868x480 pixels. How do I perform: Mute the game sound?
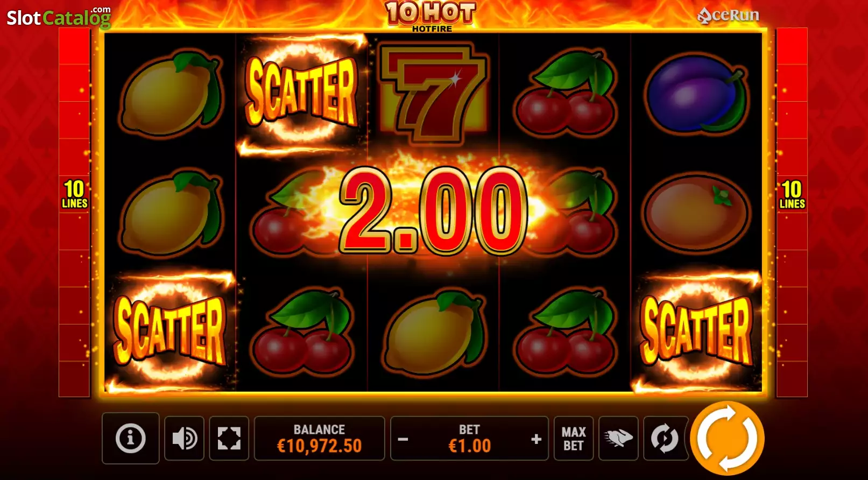pos(184,438)
